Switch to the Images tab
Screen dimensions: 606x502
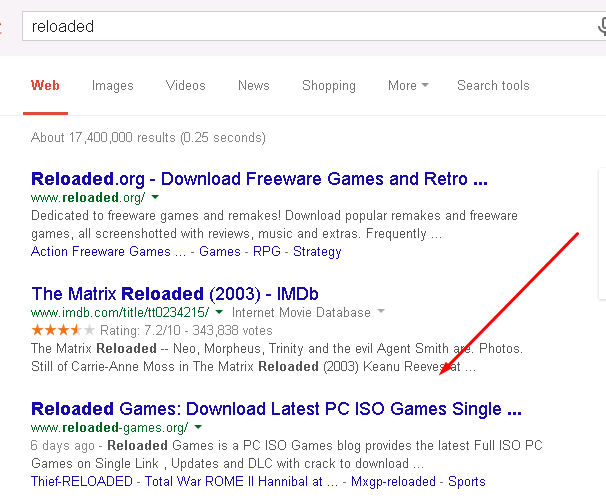click(x=112, y=85)
